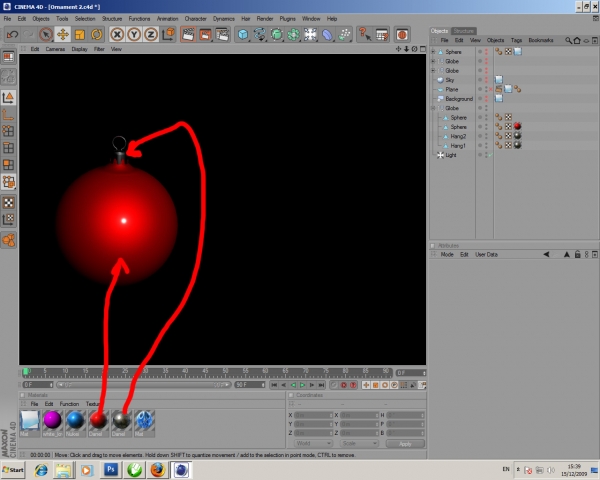Viewport: 600px width, 480px height.
Task: Open the World dropdown in Coordinates
Action: [313, 443]
